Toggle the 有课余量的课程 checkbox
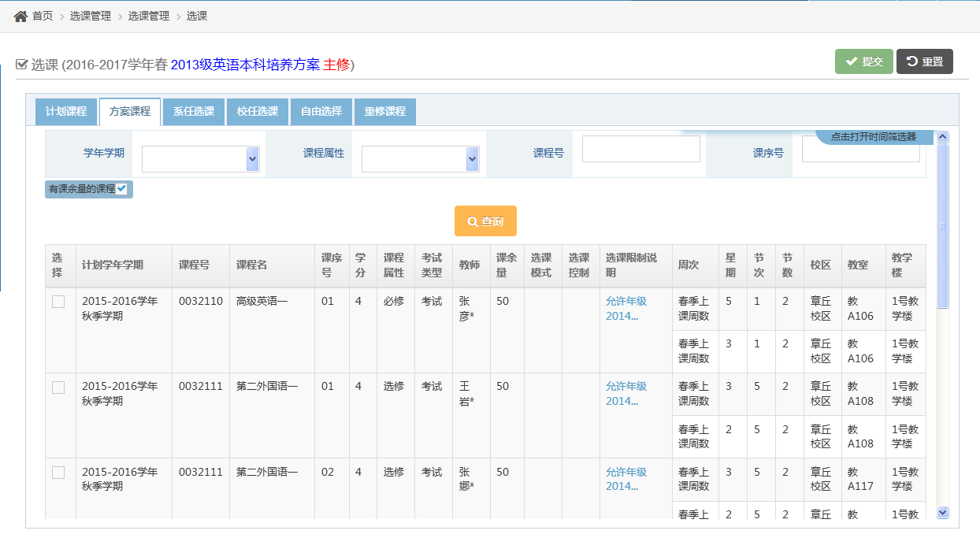 121,189
